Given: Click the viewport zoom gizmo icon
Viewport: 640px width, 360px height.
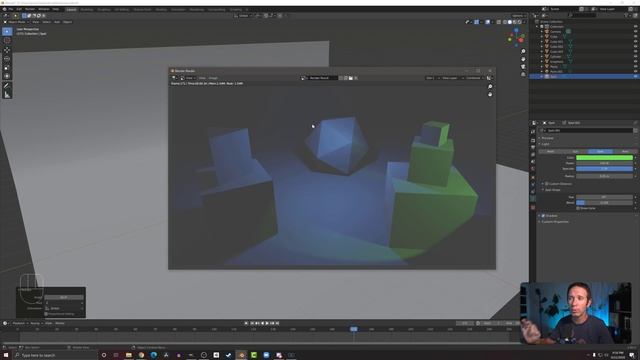Looking at the screenshot, I should click(x=523, y=51).
